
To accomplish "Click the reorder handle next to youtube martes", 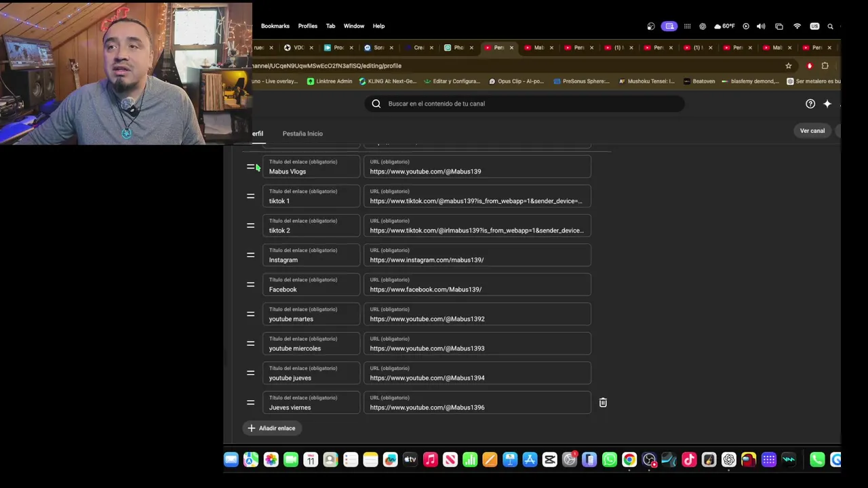I will 250,314.
